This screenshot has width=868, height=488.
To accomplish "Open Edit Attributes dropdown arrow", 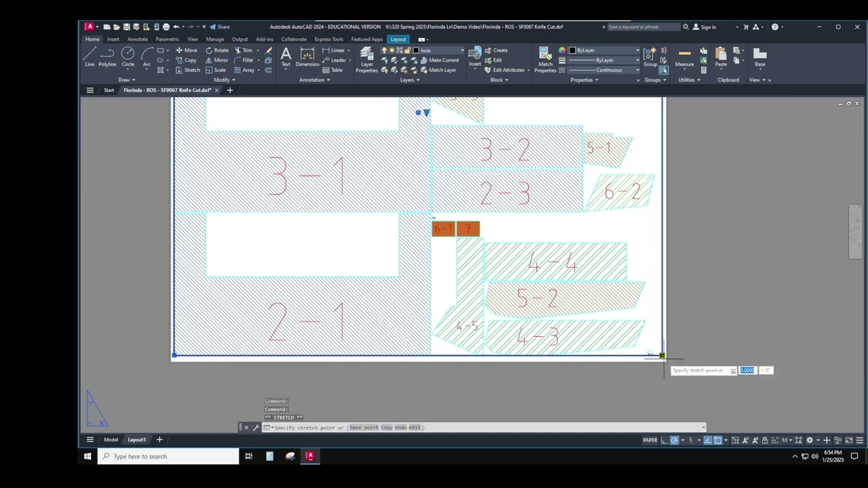I will click(x=528, y=70).
